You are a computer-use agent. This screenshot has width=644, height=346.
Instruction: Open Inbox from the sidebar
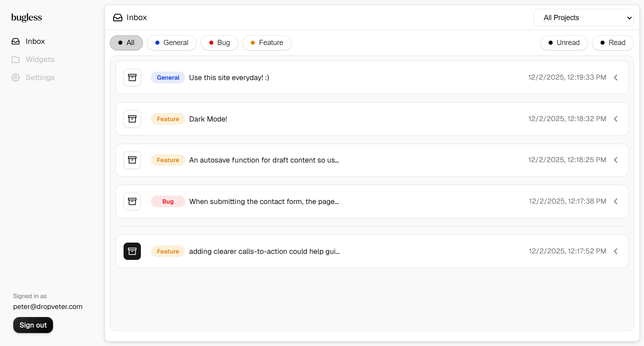click(x=35, y=41)
